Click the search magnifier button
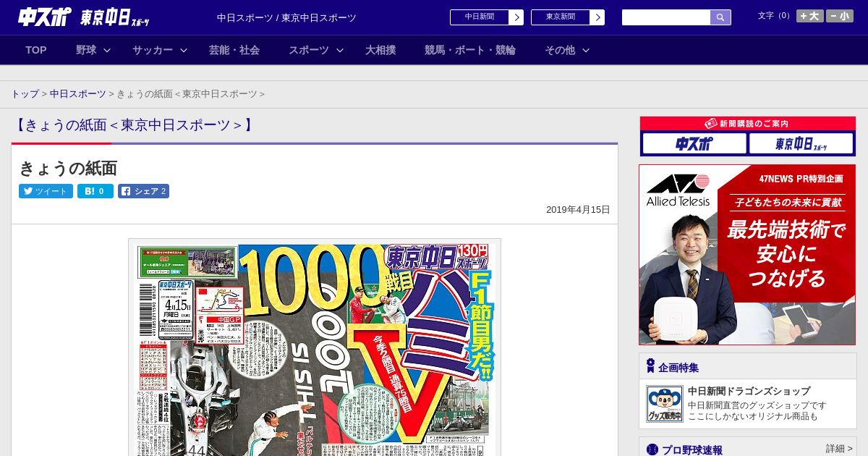 point(720,17)
